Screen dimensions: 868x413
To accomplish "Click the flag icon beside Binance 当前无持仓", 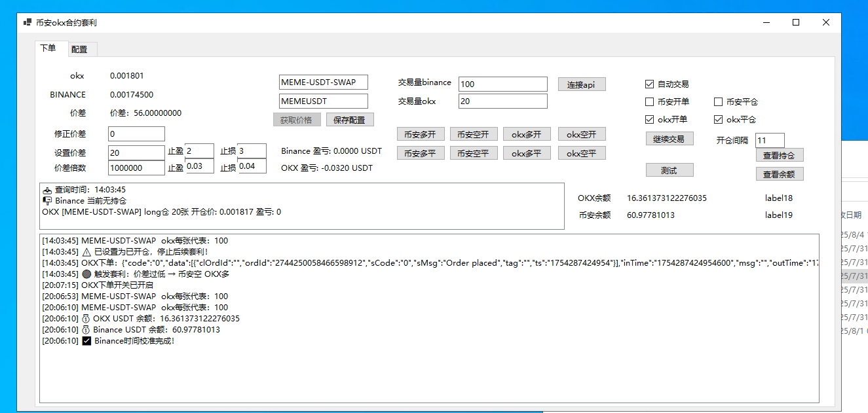I will pyautogui.click(x=47, y=201).
